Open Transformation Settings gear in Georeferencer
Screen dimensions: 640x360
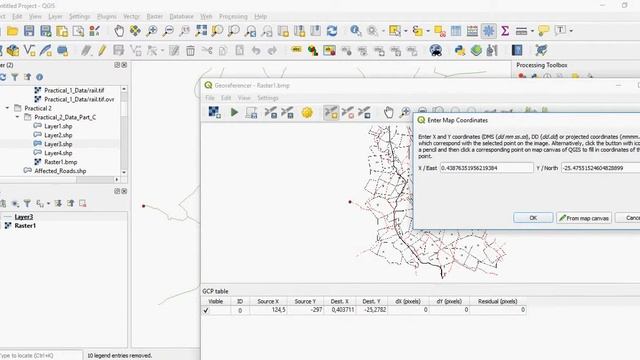[x=307, y=112]
